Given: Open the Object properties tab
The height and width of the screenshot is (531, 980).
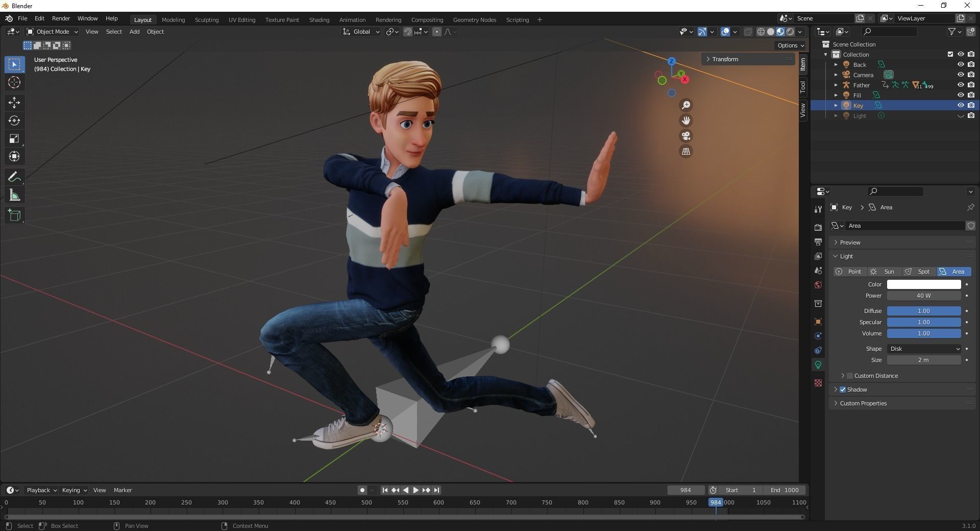Looking at the screenshot, I should pos(818,322).
